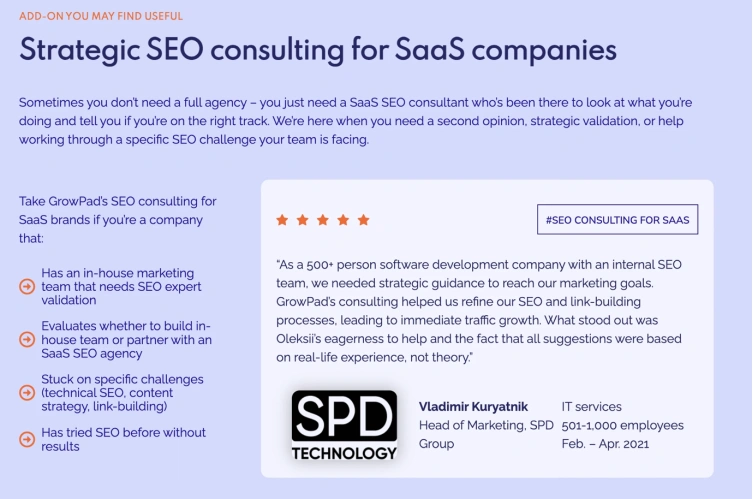Click the first orange rating star

click(282, 219)
